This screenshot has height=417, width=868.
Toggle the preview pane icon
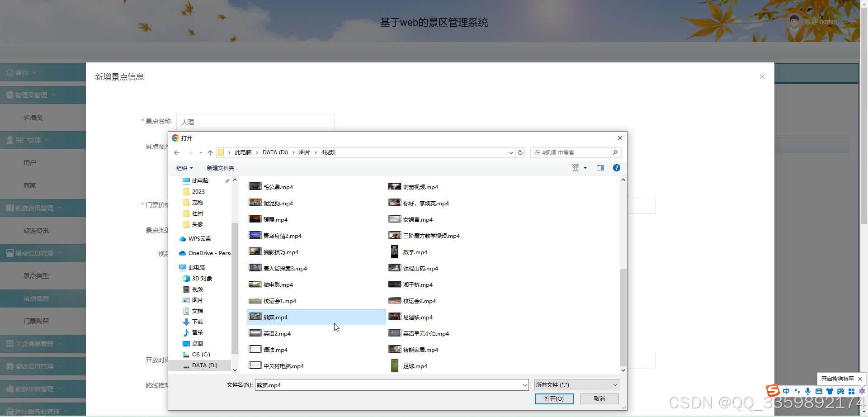(x=600, y=168)
